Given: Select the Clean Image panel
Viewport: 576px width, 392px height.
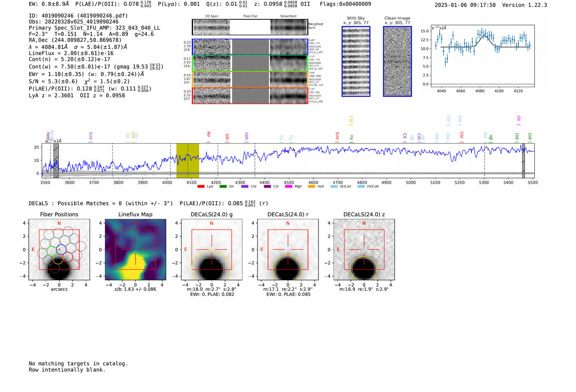Looking at the screenshot, I should tap(397, 61).
